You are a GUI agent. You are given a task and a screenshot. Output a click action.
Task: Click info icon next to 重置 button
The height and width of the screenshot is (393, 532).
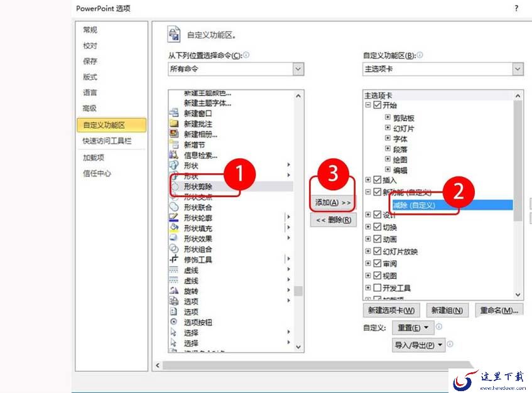click(438, 326)
